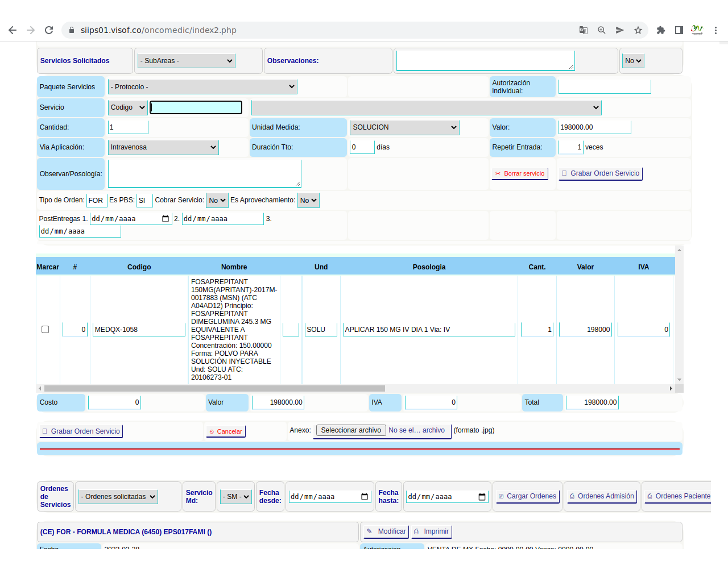The height and width of the screenshot is (582, 728).
Task: Click the horizontal scrollbar of the services table
Action: click(214, 389)
